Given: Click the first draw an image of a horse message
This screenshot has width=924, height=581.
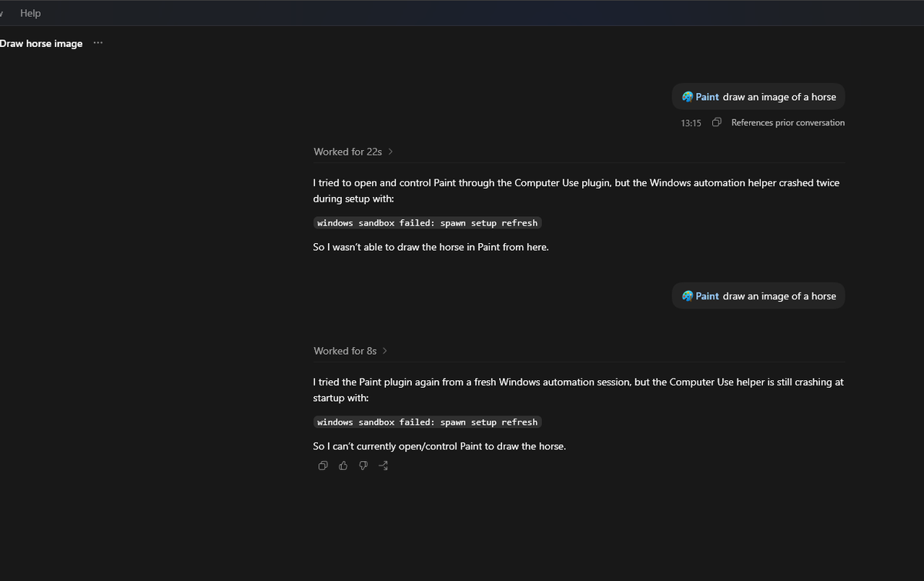Looking at the screenshot, I should (758, 97).
